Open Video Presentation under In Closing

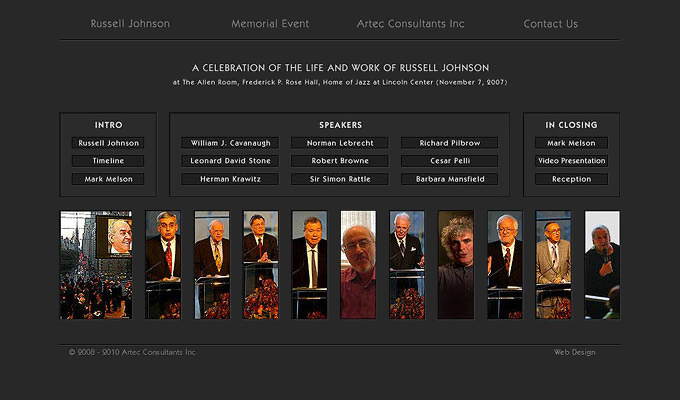pyautogui.click(x=571, y=161)
